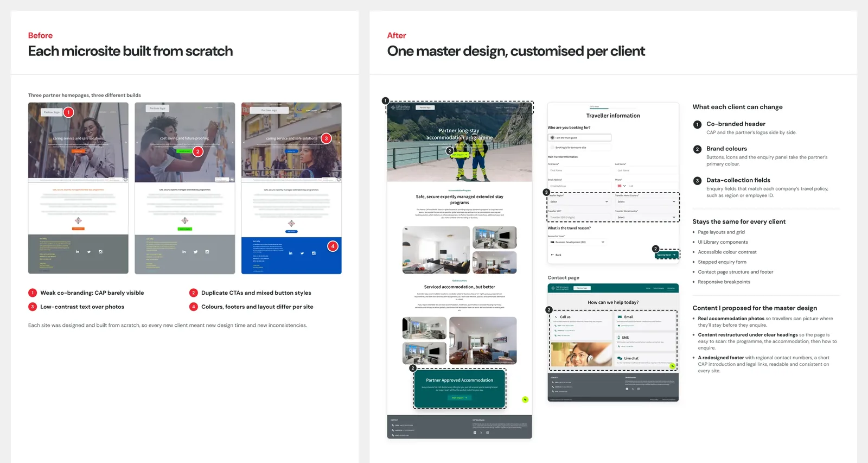Click the First Name input field
Viewport: 868px width, 463px height.
579,170
